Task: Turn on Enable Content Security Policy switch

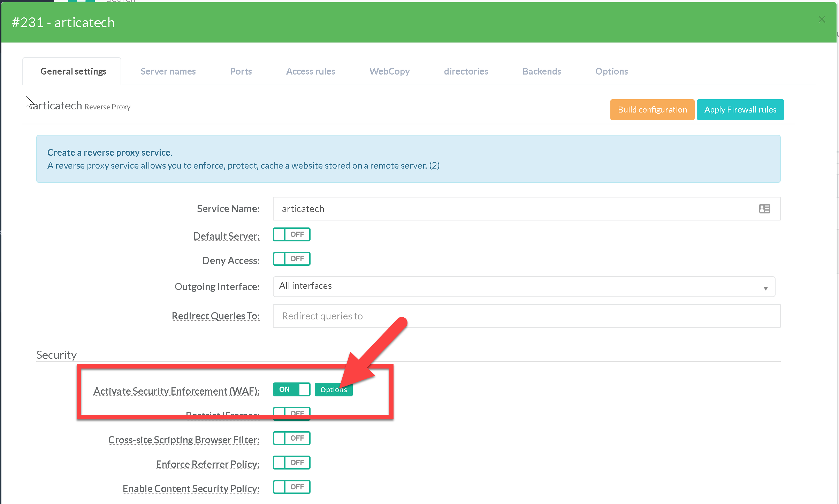Action: [x=291, y=487]
